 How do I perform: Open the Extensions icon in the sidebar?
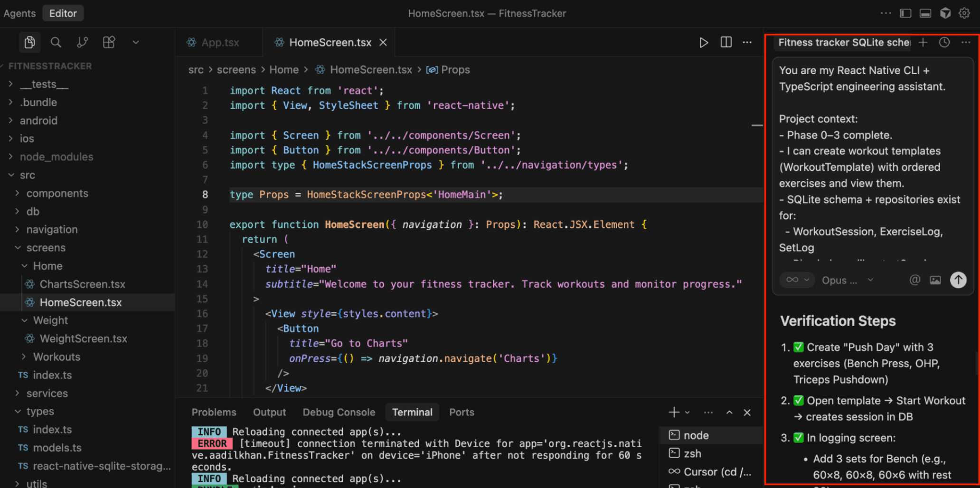(109, 43)
